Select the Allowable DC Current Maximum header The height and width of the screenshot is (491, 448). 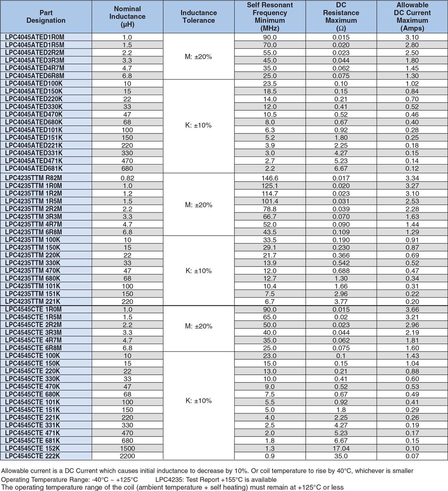(412, 17)
